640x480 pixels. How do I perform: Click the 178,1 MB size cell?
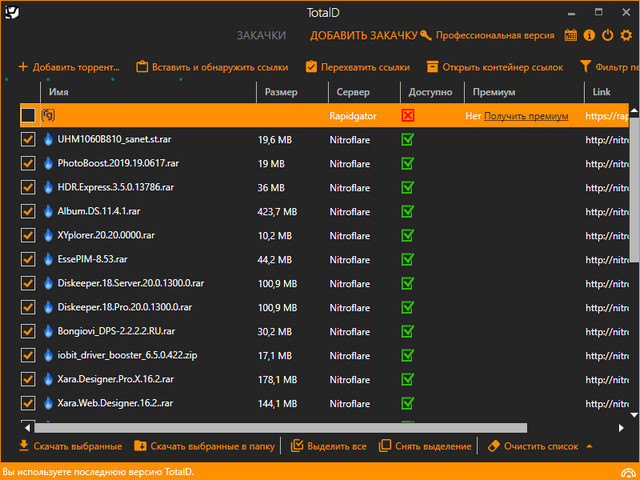click(x=277, y=380)
